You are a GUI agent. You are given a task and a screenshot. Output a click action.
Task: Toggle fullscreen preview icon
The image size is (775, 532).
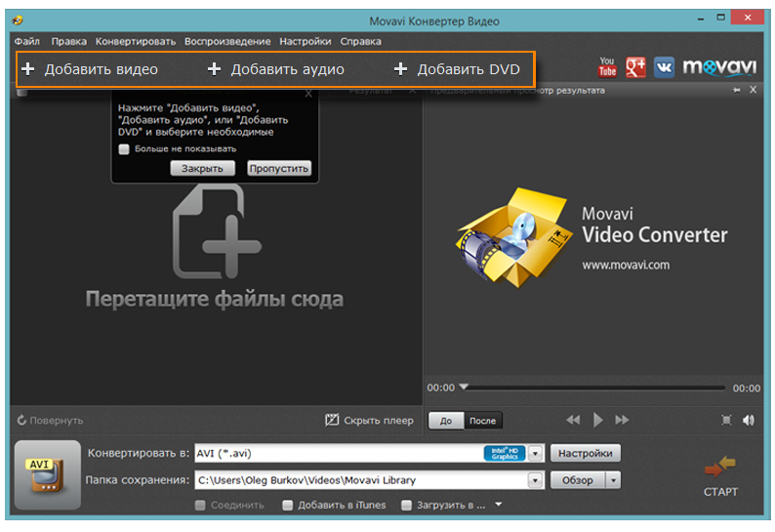point(726,421)
